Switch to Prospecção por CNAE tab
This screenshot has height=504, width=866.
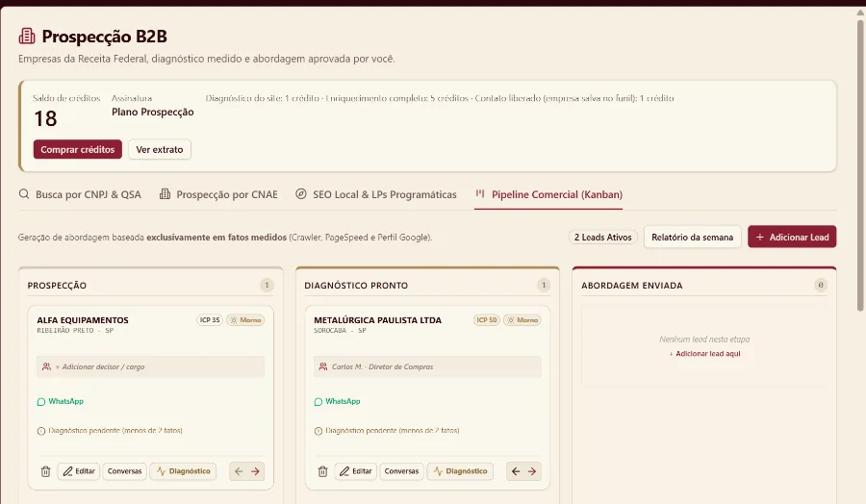tap(218, 194)
